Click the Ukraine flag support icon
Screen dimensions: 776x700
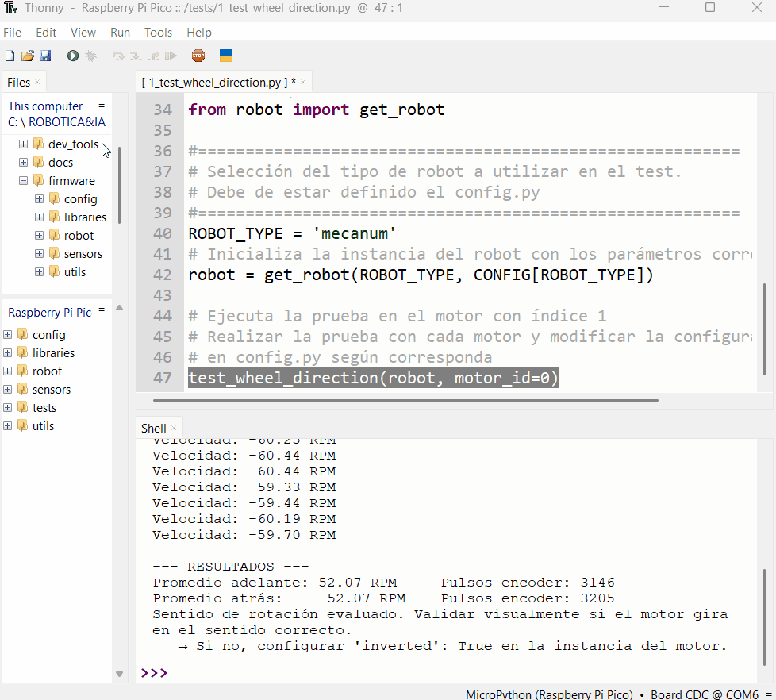pos(226,56)
